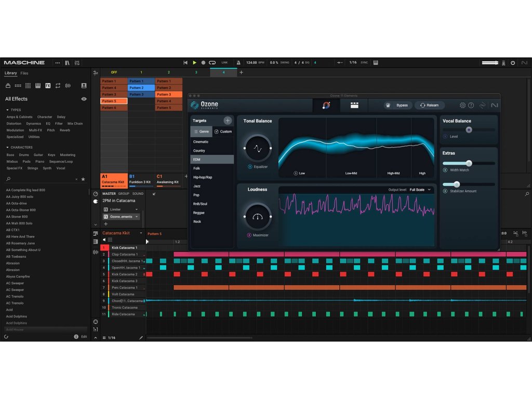
Task: Switch to the GROUP tab
Action: [x=124, y=194]
